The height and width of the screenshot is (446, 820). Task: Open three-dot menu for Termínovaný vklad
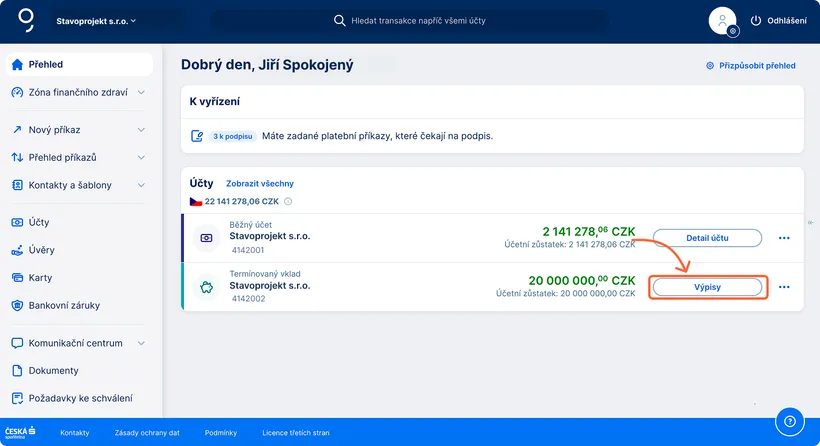[x=784, y=287]
